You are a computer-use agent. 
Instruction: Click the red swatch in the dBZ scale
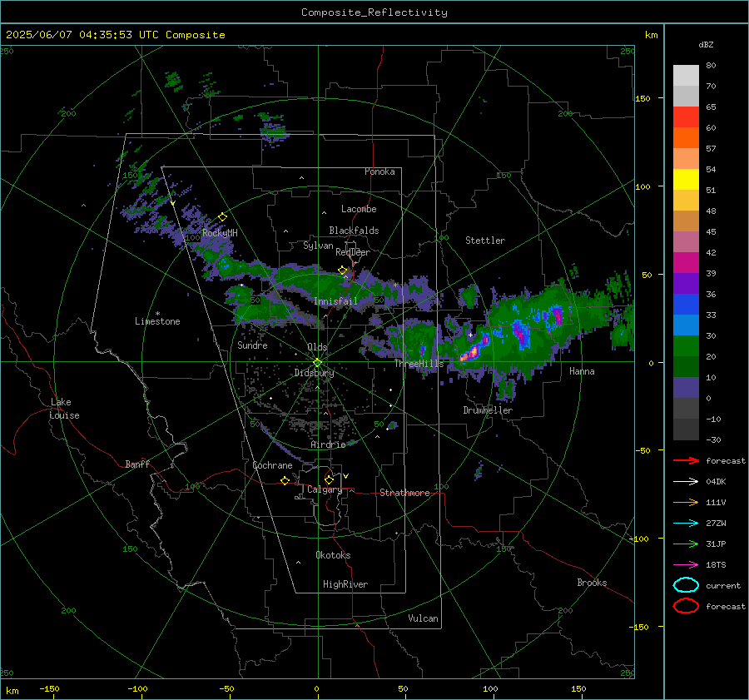click(x=686, y=117)
